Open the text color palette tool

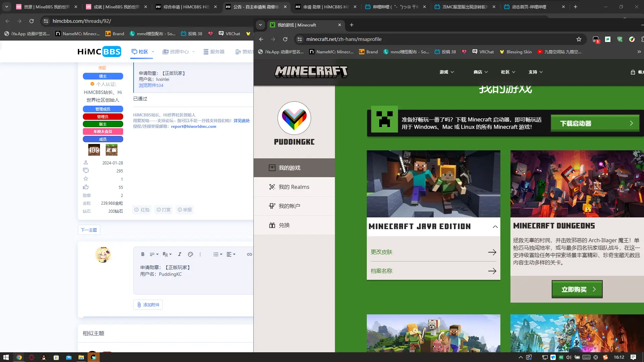190,254
